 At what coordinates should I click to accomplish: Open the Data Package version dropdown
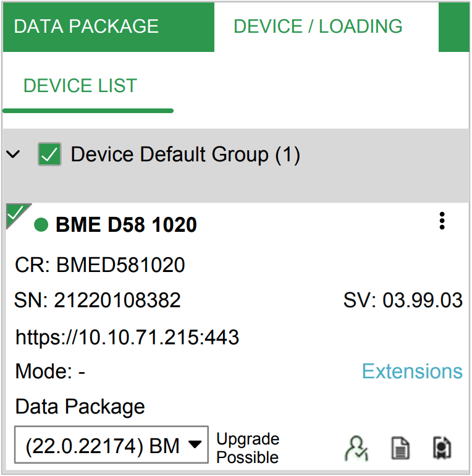111,445
